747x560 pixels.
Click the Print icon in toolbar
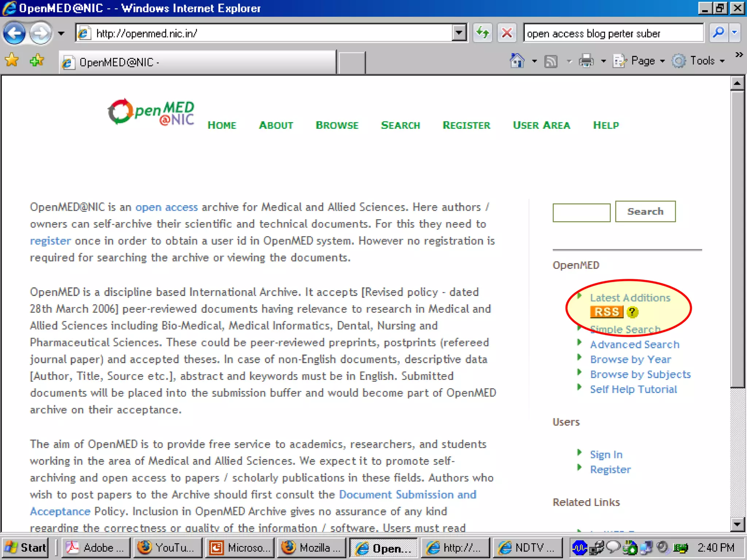coord(586,61)
